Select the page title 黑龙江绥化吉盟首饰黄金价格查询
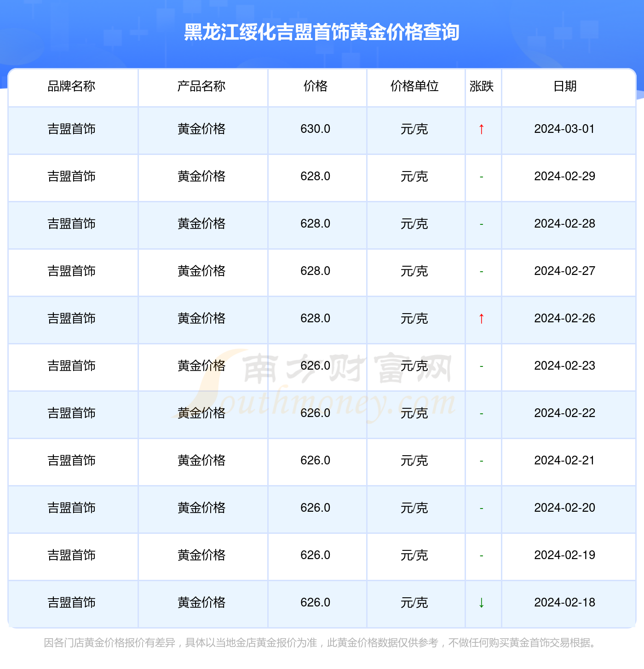This screenshot has width=644, height=669. [322, 32]
